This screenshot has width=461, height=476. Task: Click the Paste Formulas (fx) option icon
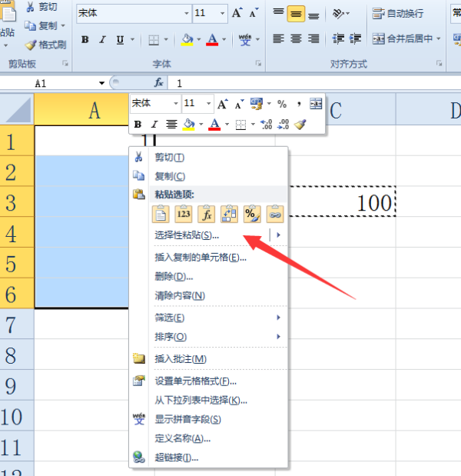click(206, 214)
